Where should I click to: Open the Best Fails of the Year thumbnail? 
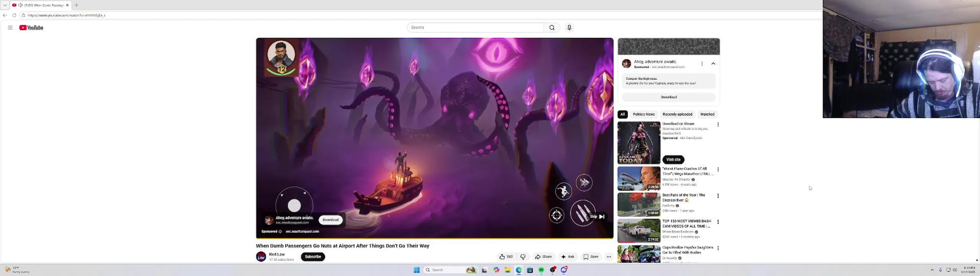tap(639, 205)
